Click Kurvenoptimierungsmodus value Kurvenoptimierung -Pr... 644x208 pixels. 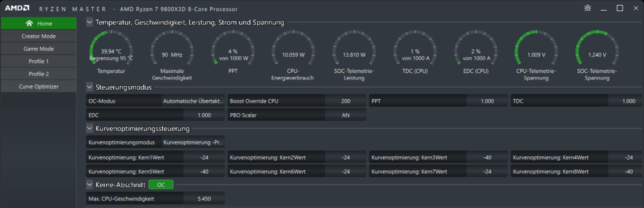(193, 142)
